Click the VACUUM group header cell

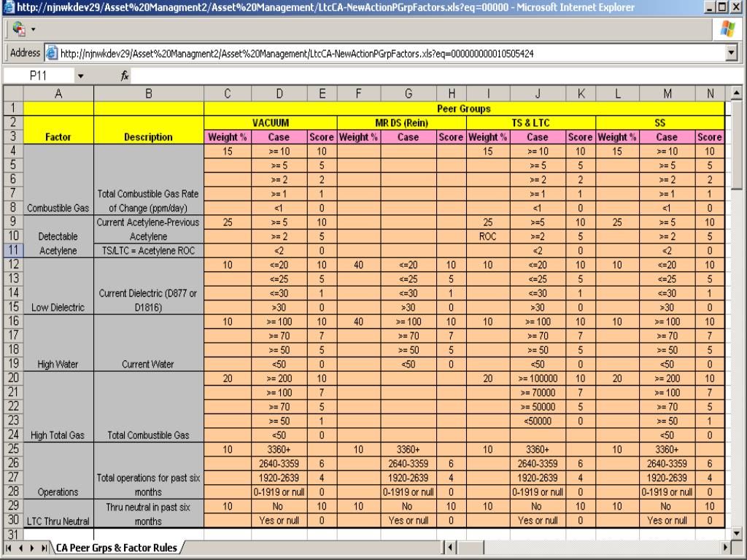pyautogui.click(x=271, y=122)
